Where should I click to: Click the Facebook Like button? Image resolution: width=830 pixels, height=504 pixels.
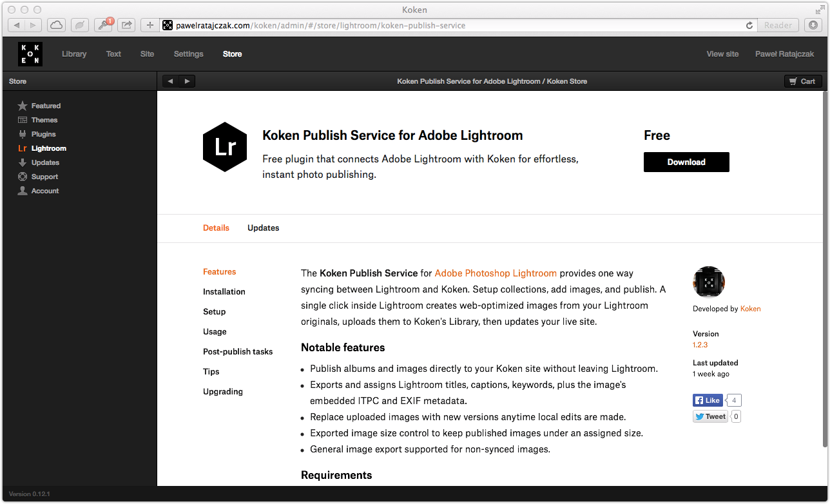click(708, 400)
